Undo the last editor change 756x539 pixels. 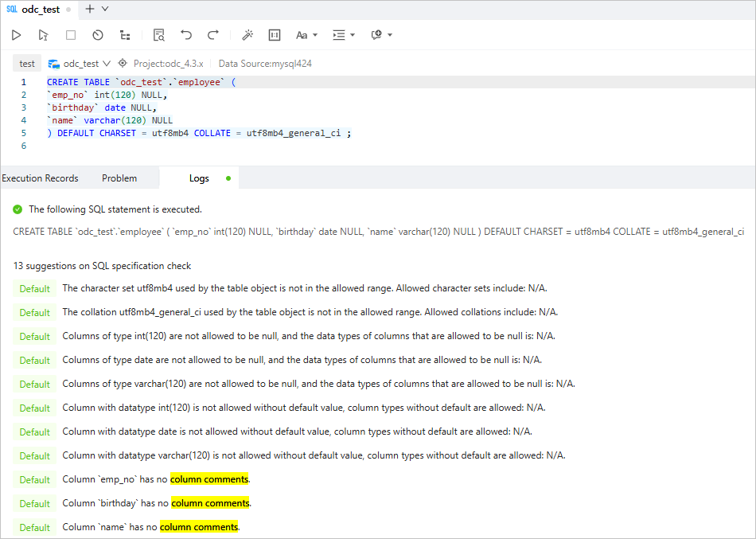click(186, 35)
